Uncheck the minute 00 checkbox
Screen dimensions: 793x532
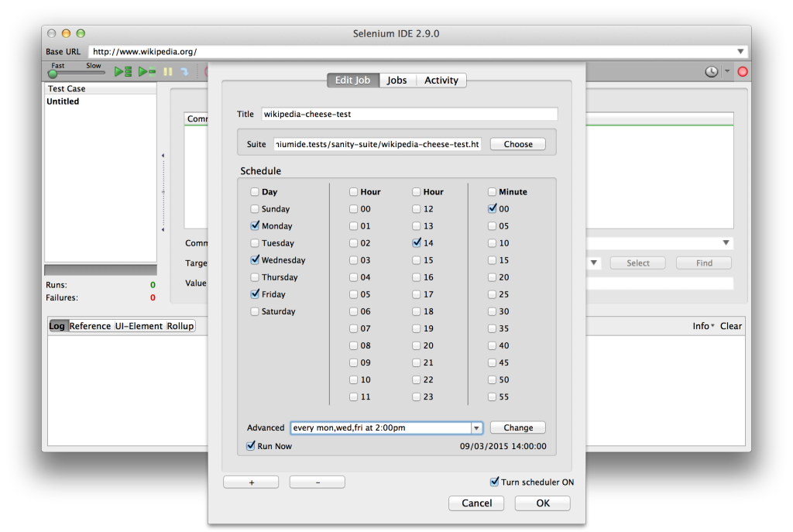point(492,208)
